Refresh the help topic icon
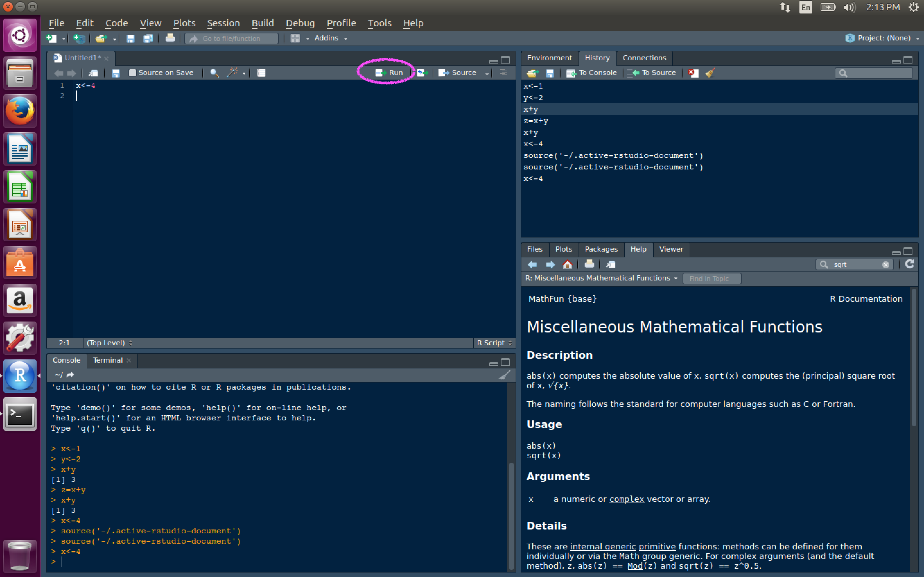The image size is (924, 577). coord(910,264)
